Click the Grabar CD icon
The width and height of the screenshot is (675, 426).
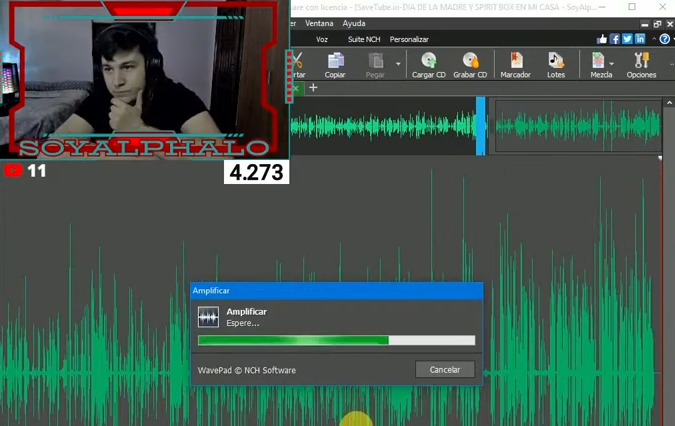coord(470,65)
